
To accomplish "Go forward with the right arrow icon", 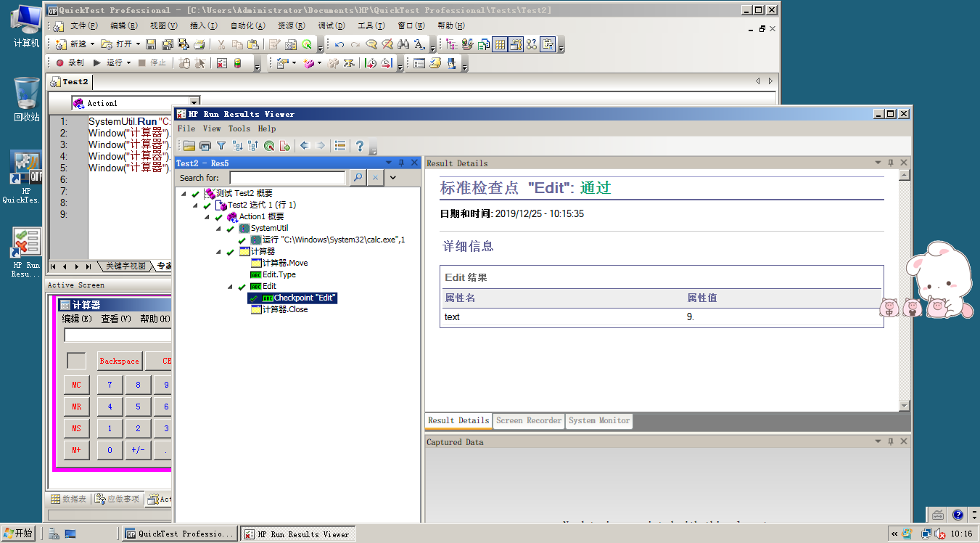I will click(x=321, y=146).
